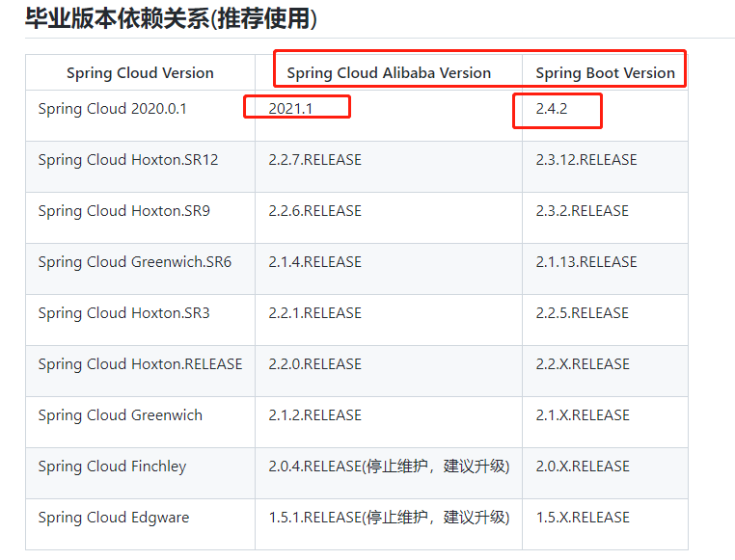Click the 2.1.13.RELEASE cell

coord(605,269)
